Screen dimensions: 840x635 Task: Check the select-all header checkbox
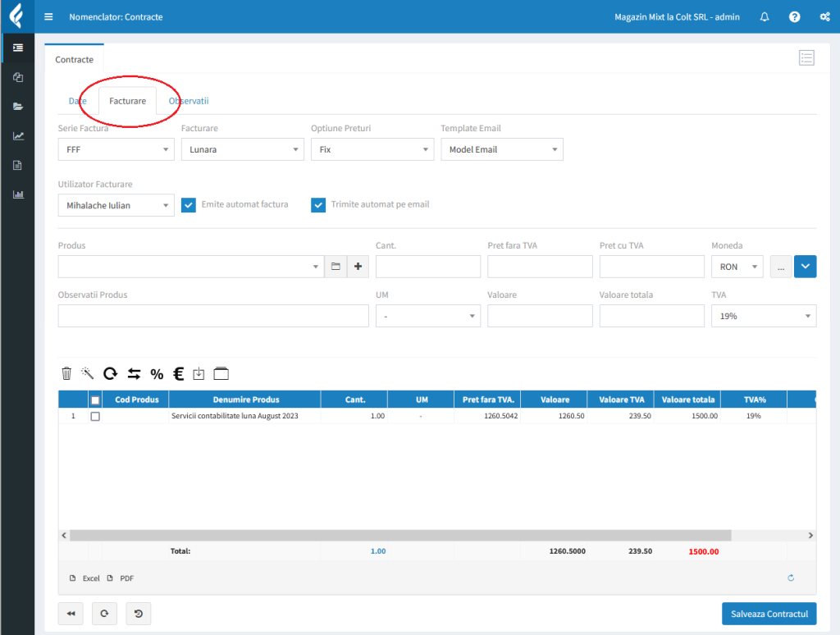[x=95, y=400]
